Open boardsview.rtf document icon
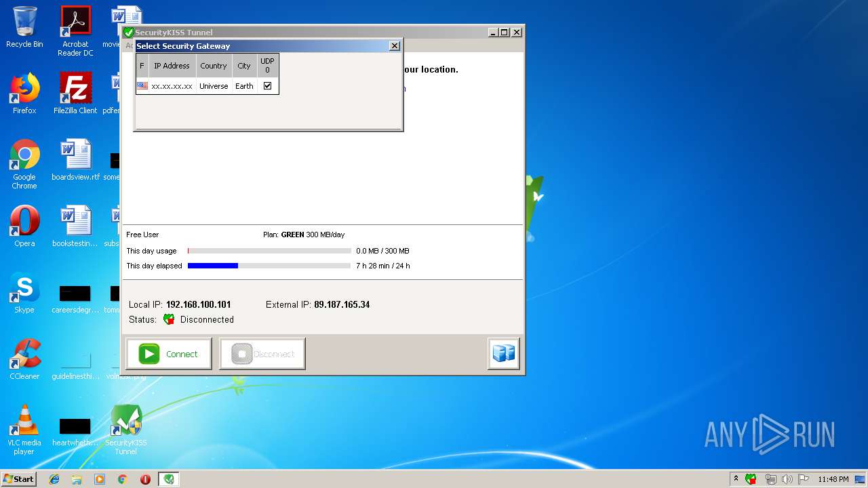The height and width of the screenshot is (488, 868). point(75,160)
